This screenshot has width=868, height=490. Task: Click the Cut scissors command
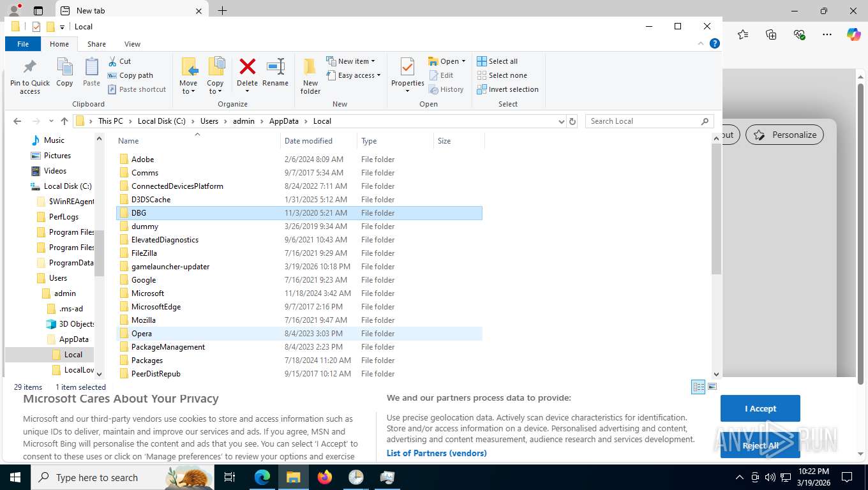coord(119,61)
